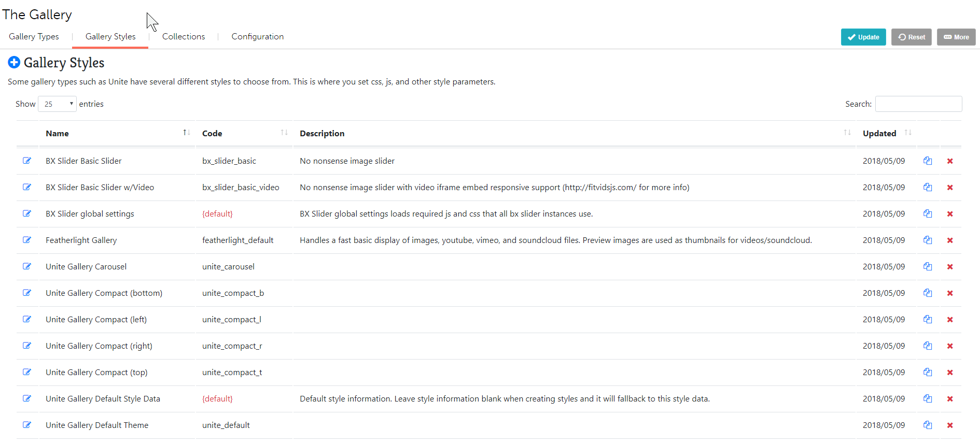
Task: Delete Unite Gallery Compact (top) style
Action: pos(950,372)
